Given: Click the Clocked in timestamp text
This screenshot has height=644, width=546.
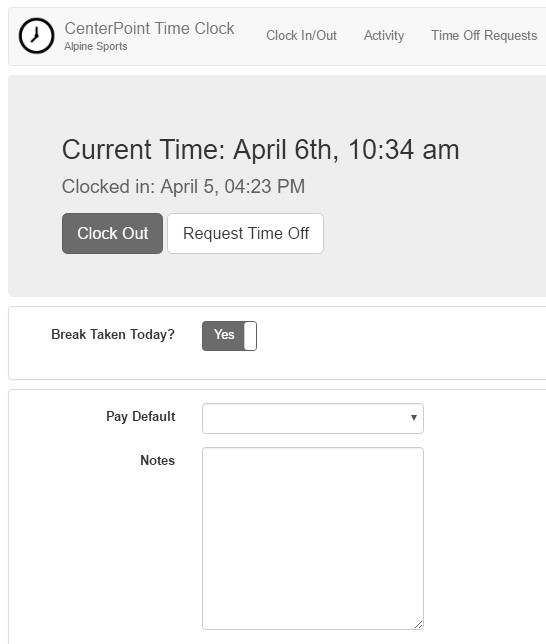Looking at the screenshot, I should (183, 186).
